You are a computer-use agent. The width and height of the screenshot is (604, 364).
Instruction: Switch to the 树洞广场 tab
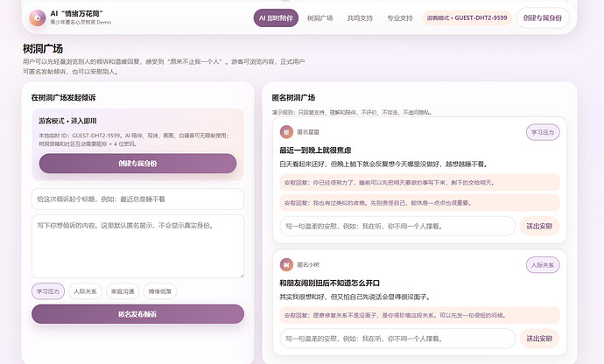tap(320, 18)
